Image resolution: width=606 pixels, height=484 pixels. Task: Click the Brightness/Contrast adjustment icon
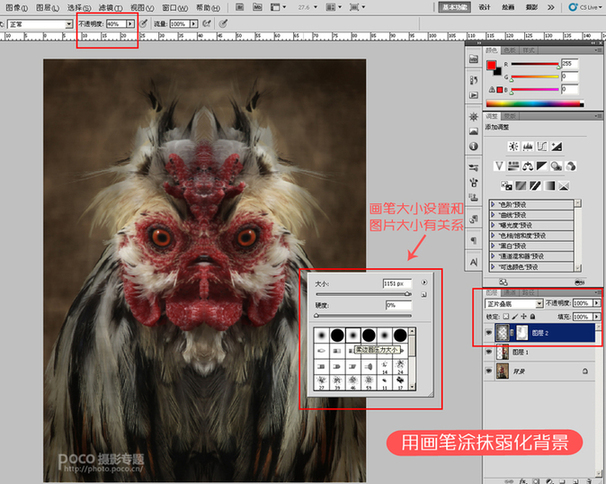coord(512,147)
